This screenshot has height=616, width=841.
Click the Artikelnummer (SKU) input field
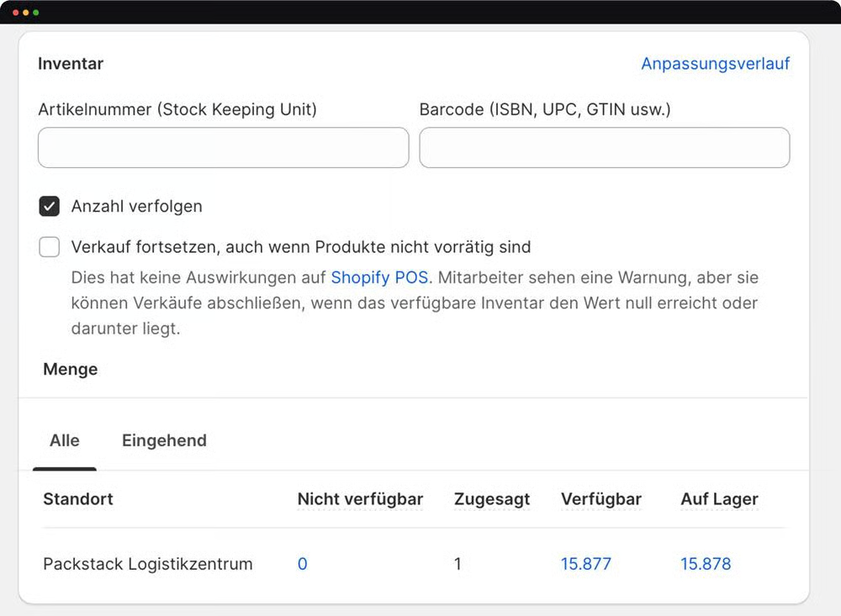tap(223, 148)
